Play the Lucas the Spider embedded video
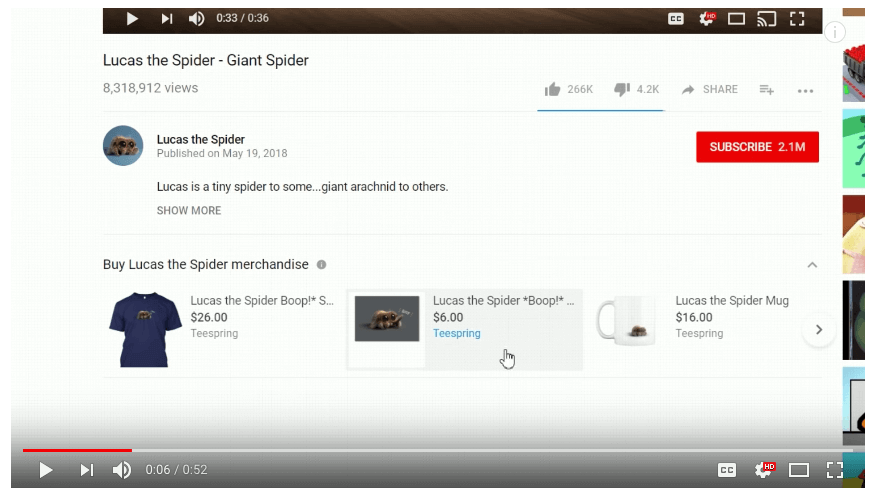 tap(132, 19)
